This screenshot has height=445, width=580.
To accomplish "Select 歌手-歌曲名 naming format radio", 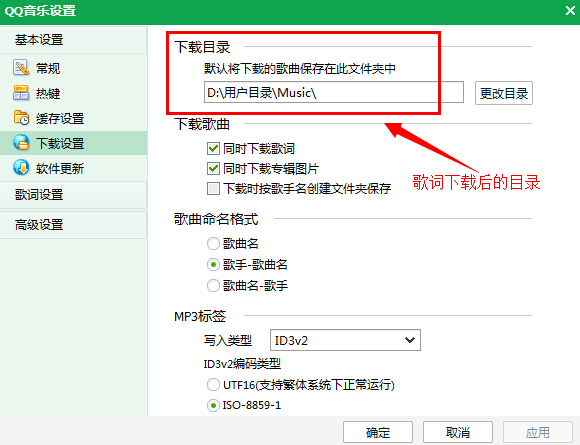I will (213, 264).
